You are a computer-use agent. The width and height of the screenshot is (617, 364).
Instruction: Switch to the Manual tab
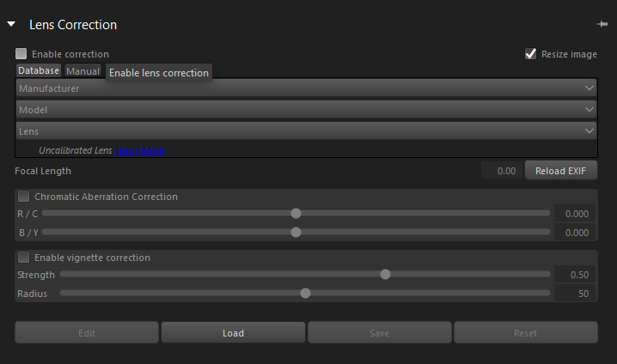83,71
